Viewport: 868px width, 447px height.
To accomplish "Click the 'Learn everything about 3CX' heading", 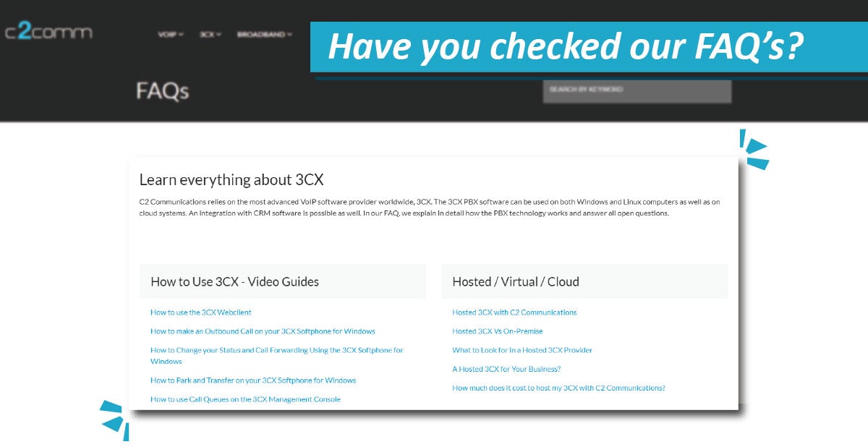I will (x=231, y=180).
